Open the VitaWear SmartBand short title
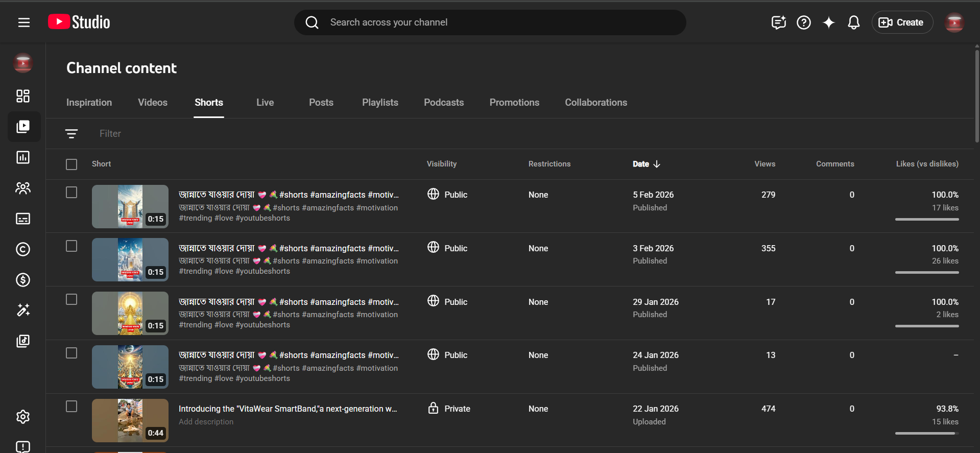980x453 pixels. (288, 409)
